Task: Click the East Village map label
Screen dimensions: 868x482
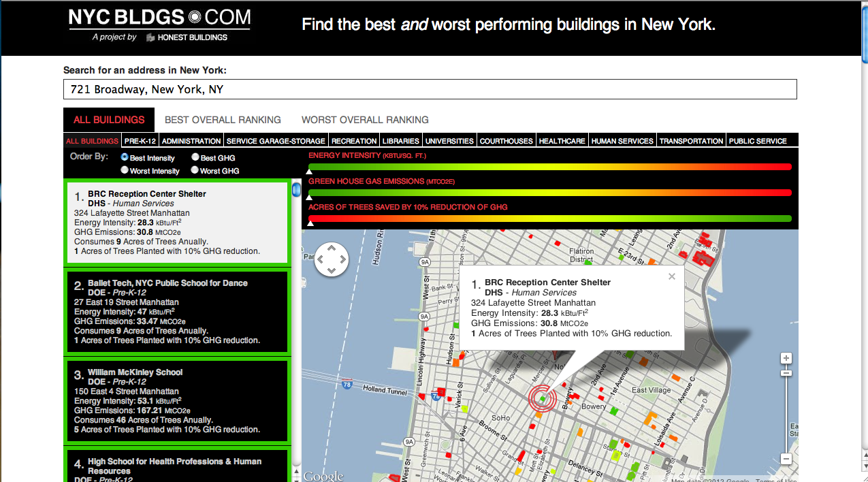Action: [652, 390]
